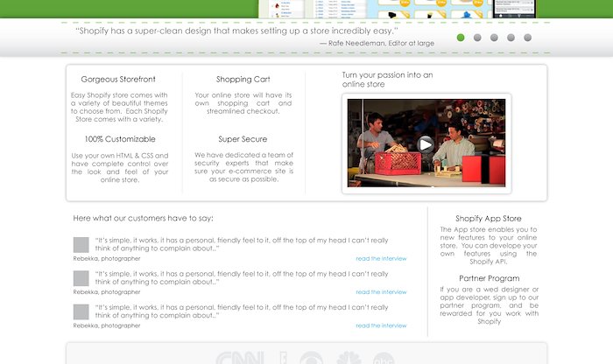Select the third testimonial carousel dot

click(494, 38)
